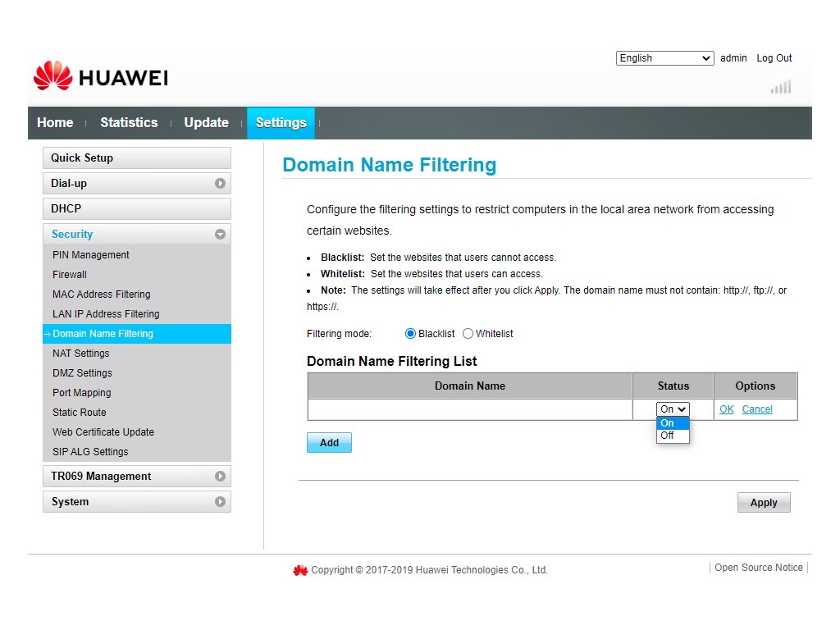Expand the TR069 Management arrow icon
The image size is (840, 630).
coord(220,477)
